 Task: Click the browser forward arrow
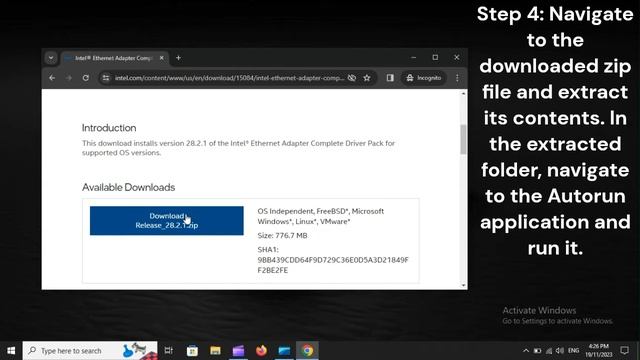tap(69, 78)
